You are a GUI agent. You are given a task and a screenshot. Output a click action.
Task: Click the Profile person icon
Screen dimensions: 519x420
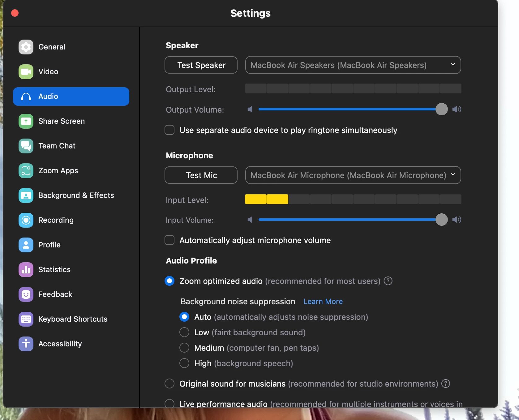tap(26, 245)
